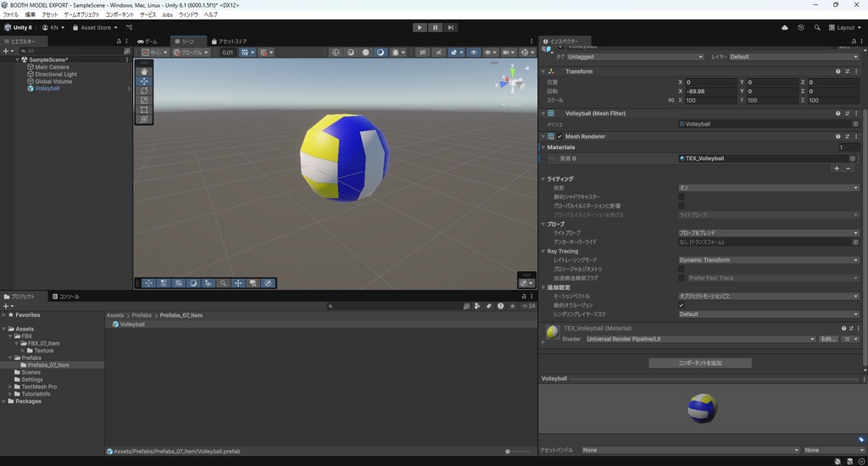Select the Move tool in scene
The width and height of the screenshot is (868, 466).
point(144,80)
